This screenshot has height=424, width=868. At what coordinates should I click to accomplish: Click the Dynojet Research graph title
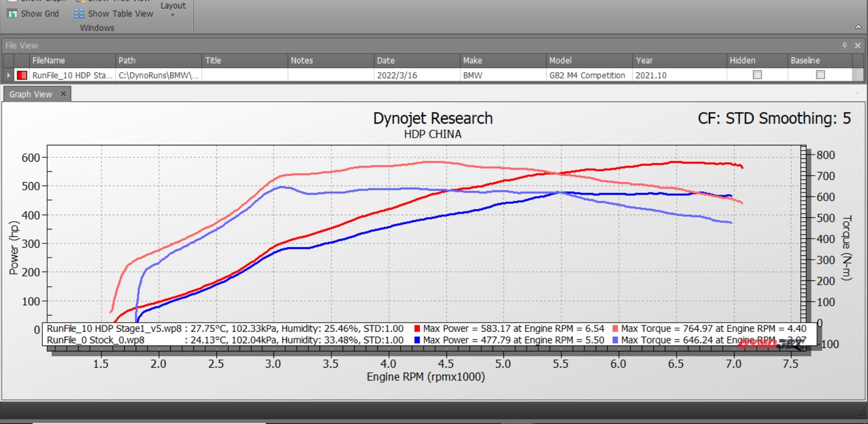coord(433,118)
